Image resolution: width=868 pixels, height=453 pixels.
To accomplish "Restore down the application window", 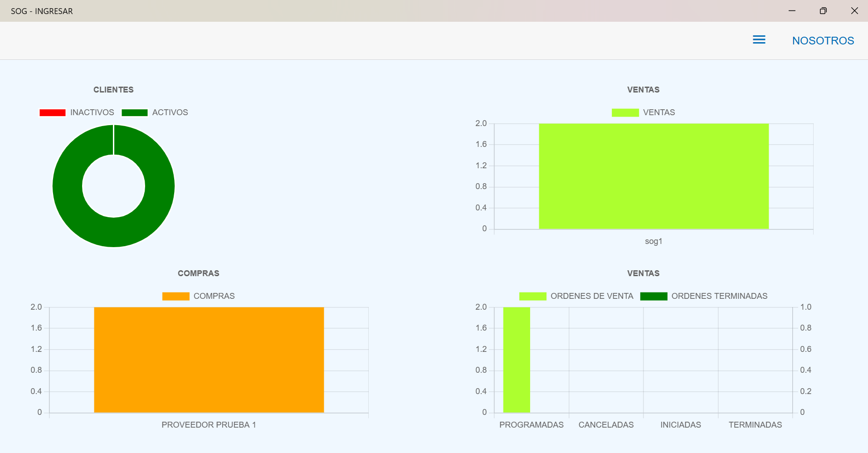I will click(823, 11).
